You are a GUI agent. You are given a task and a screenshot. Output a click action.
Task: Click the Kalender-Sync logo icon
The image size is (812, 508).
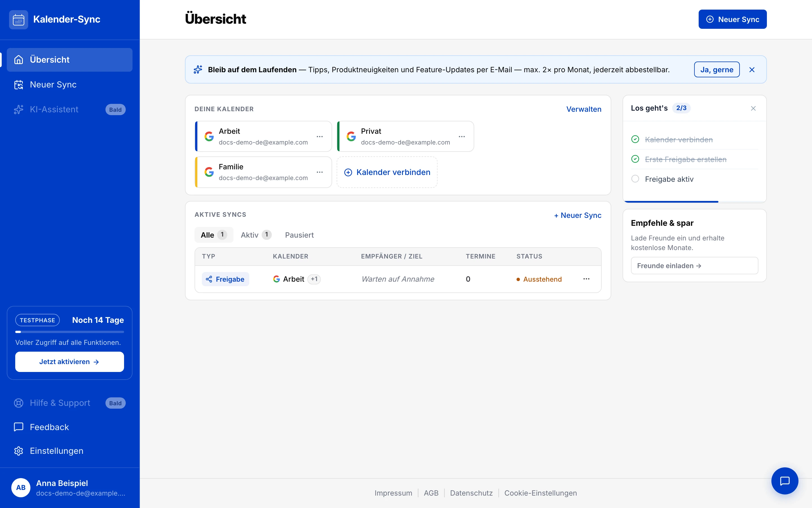[x=18, y=19]
